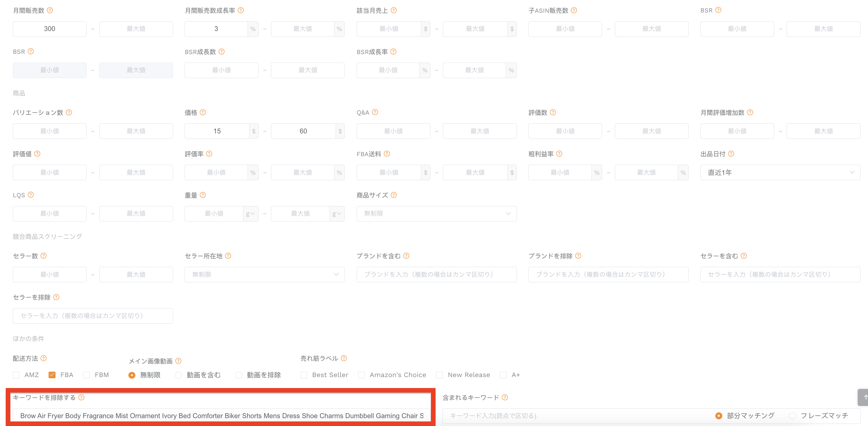Click help icon beside 子ASIN販売数

click(574, 10)
